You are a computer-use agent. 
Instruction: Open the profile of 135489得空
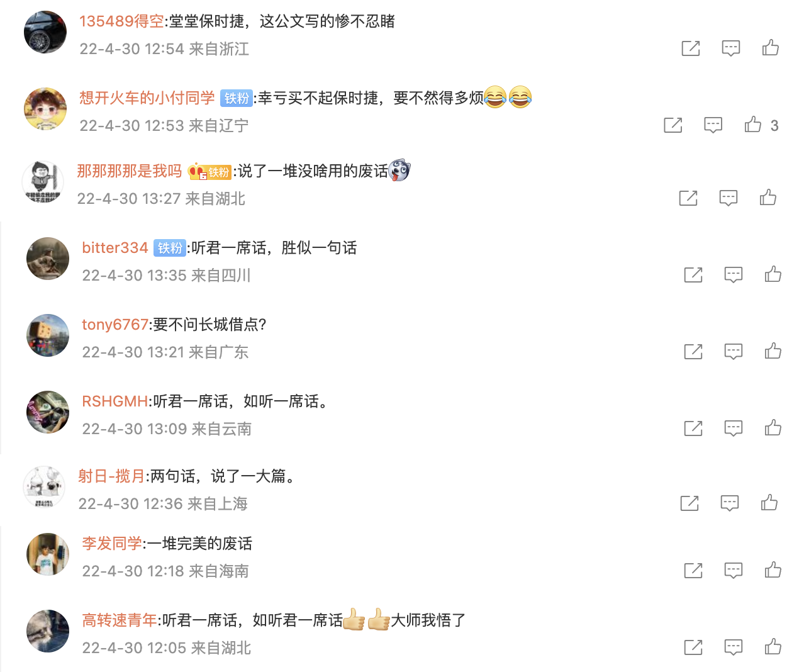click(x=121, y=21)
